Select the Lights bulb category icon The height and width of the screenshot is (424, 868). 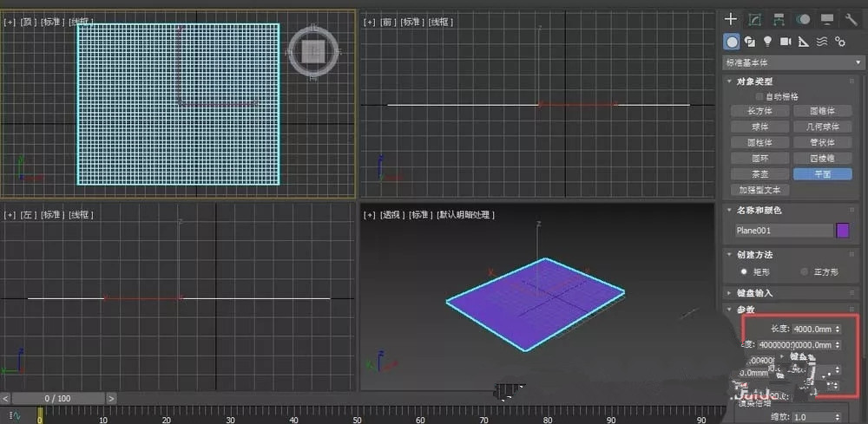[767, 42]
